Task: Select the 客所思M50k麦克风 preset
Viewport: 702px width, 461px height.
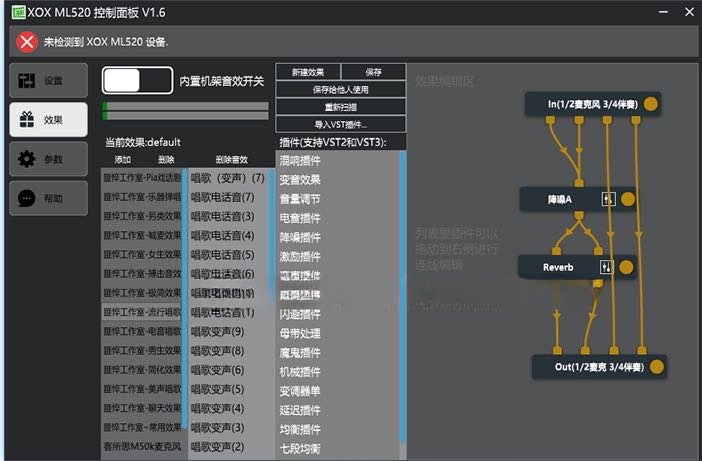Action: (142, 447)
